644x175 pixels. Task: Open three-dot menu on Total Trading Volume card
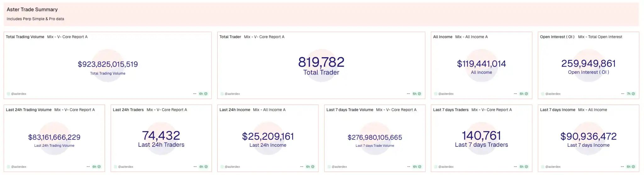195,94
